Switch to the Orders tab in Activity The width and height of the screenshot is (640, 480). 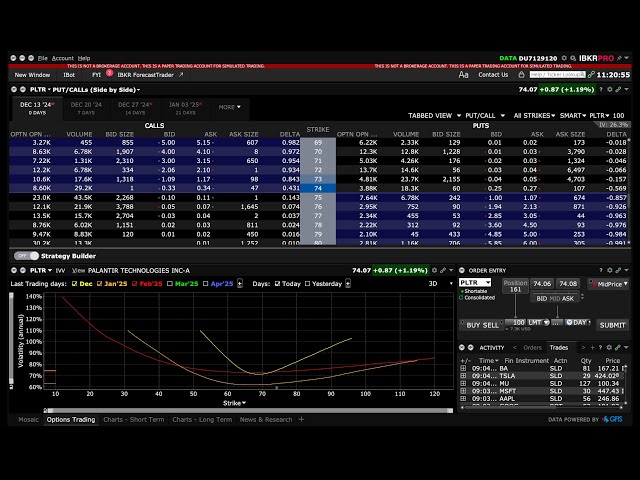click(532, 348)
